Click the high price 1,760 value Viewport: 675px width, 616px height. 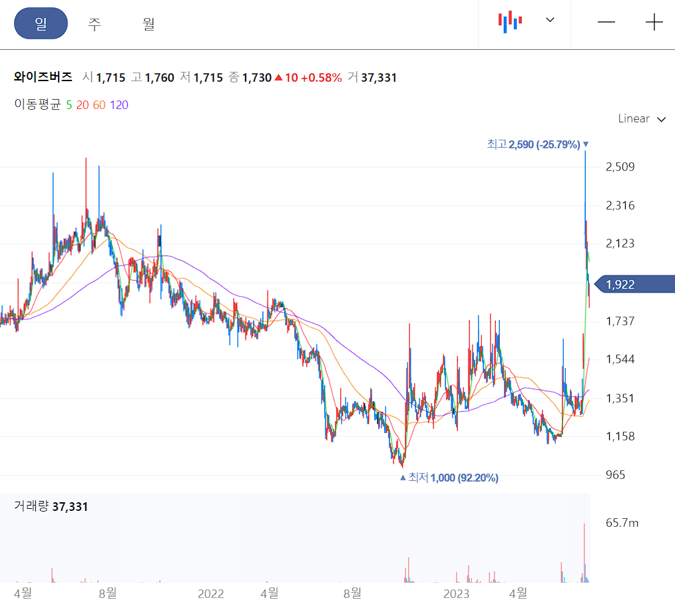[159, 77]
